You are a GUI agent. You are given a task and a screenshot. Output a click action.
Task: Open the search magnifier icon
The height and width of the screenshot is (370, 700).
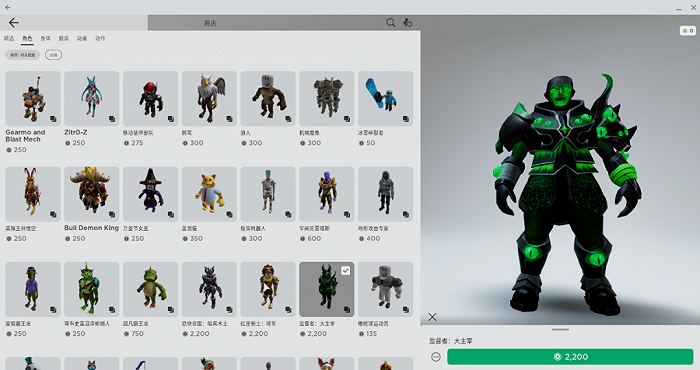pos(391,22)
